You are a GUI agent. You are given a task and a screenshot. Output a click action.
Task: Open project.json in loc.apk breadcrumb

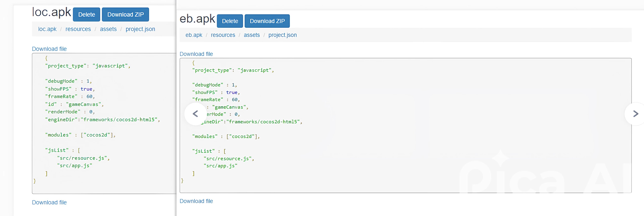(x=140, y=29)
